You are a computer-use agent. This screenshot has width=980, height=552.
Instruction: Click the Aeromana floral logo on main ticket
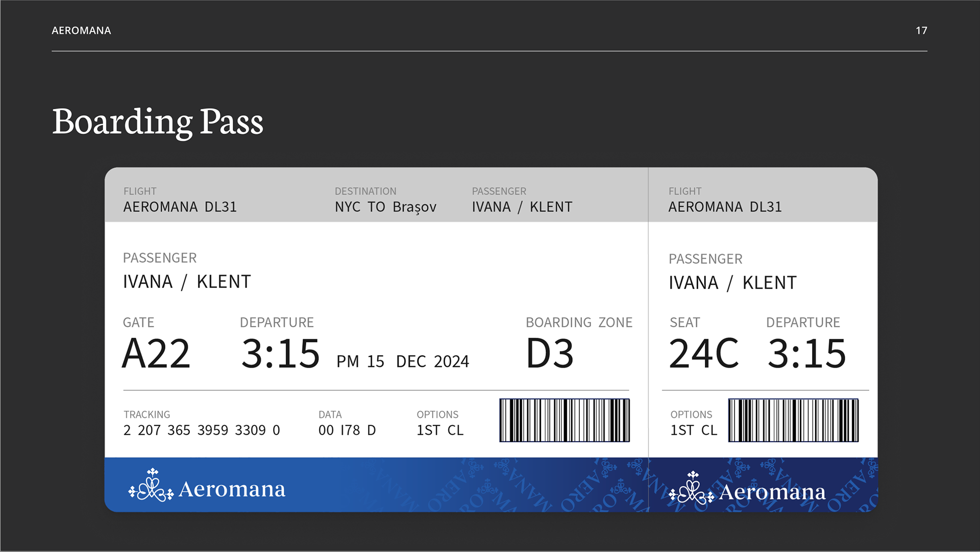(x=151, y=485)
